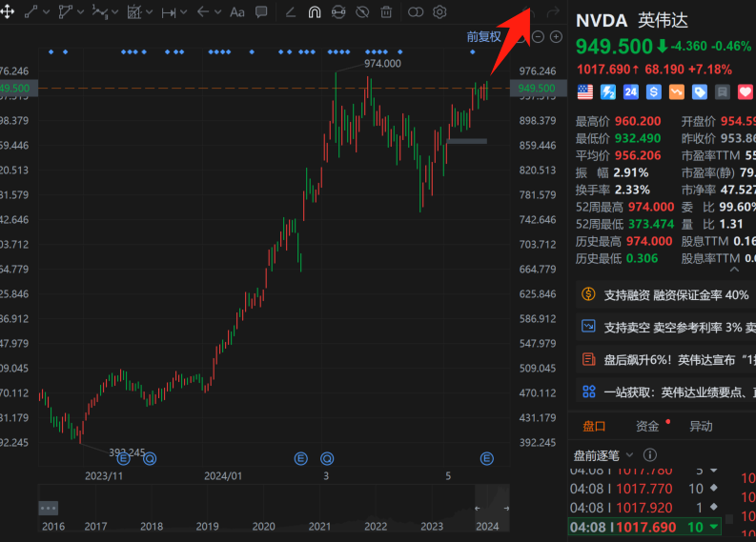Select the 1017.920 tick trade row

(x=645, y=508)
